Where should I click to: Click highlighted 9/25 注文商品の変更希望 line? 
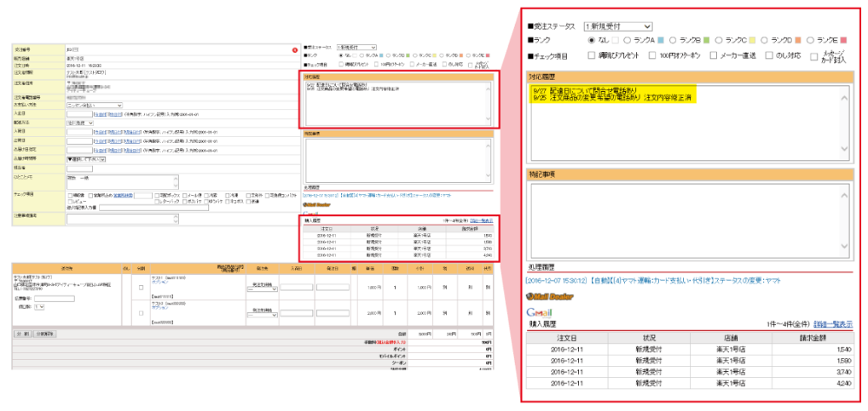[x=614, y=97]
